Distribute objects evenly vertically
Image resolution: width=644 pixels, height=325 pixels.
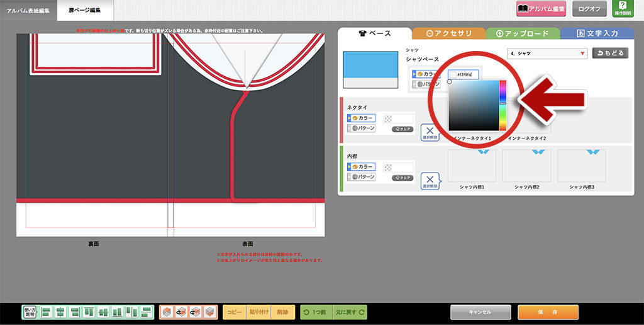coord(146,312)
